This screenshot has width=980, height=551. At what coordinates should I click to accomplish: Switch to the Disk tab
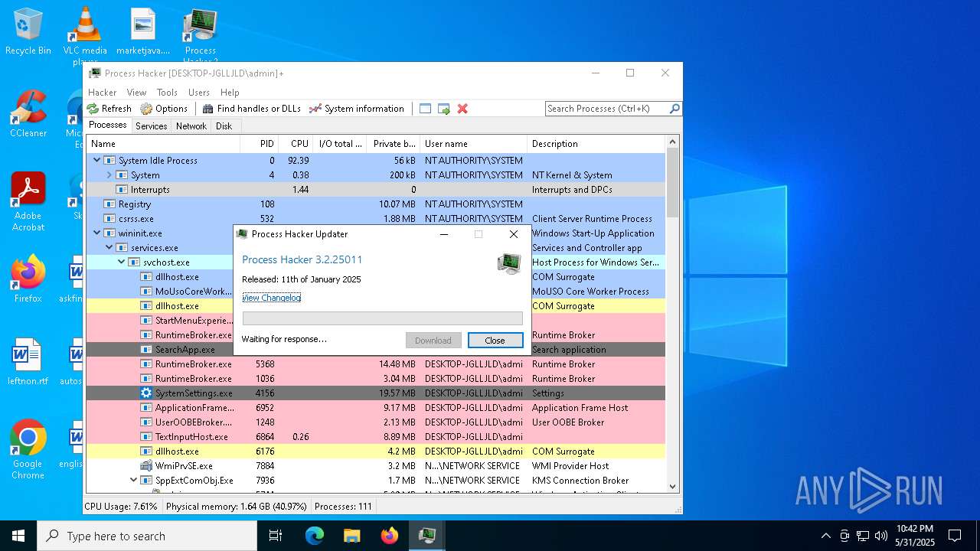pos(224,126)
